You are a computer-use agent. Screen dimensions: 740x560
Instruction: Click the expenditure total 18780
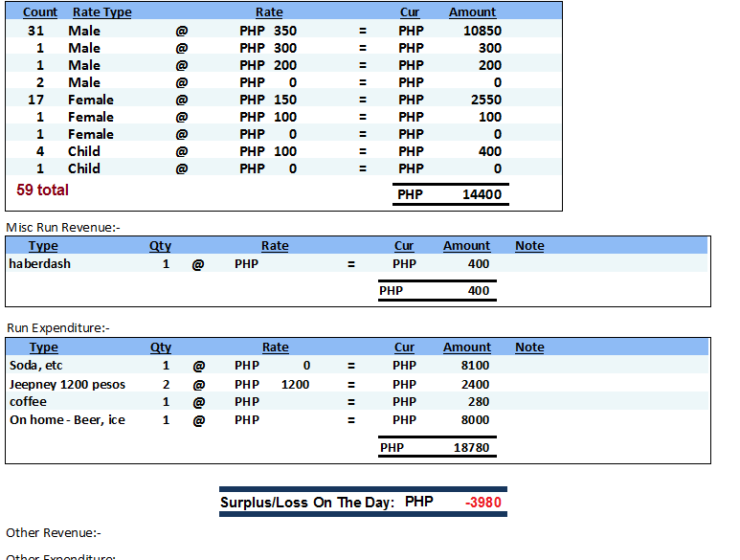(471, 447)
